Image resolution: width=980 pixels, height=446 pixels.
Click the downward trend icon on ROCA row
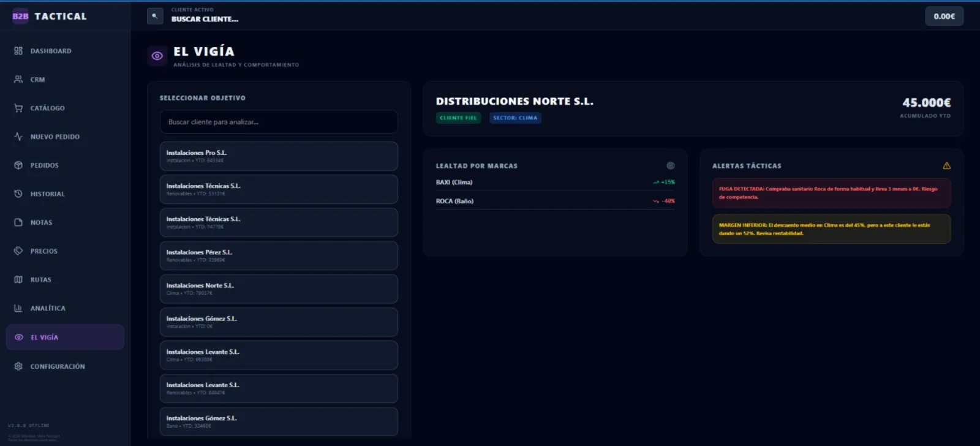(656, 201)
